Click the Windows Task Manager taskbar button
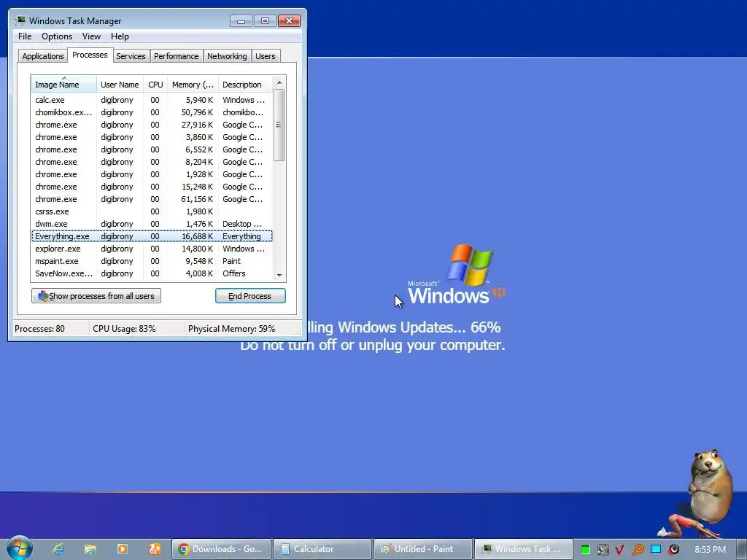Screen dimensions: 747x560 click(524, 549)
